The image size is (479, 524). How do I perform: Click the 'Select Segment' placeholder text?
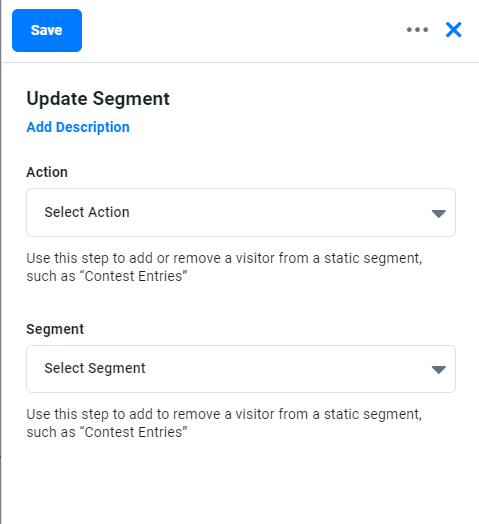[95, 368]
